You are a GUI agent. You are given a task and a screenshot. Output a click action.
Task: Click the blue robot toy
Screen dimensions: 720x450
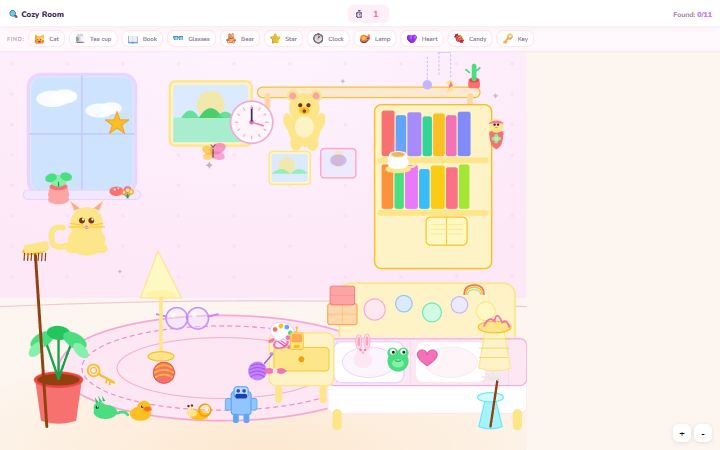point(241,404)
